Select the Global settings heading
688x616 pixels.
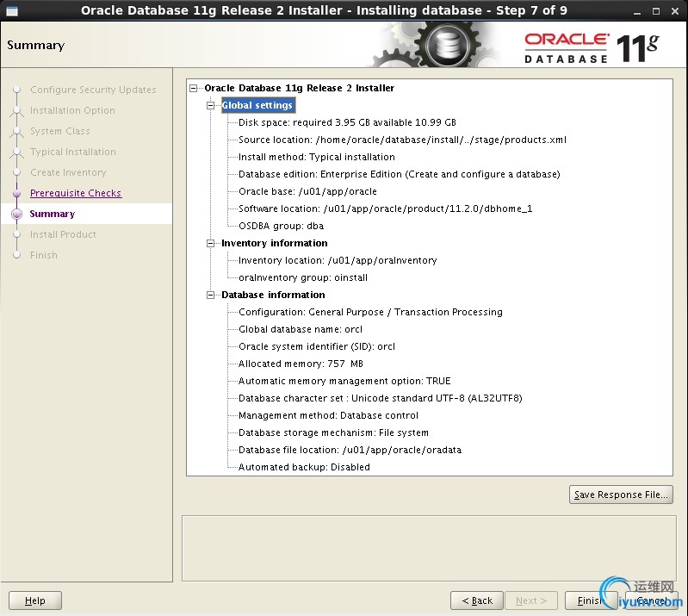tap(257, 105)
